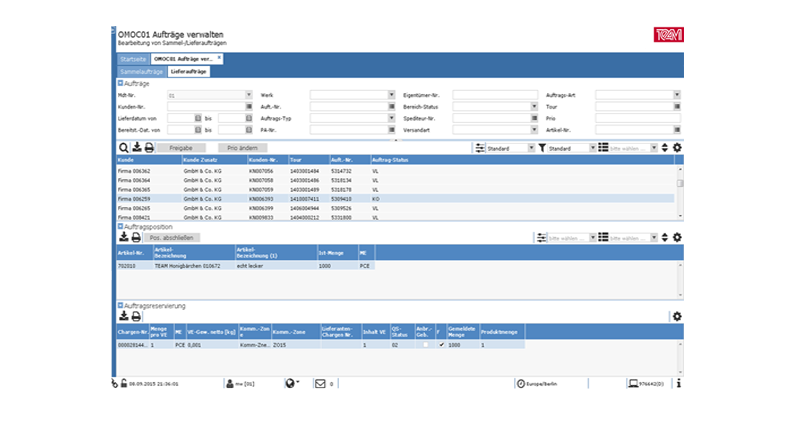Toggle the checked F checkbox in the reservation row

click(x=441, y=345)
